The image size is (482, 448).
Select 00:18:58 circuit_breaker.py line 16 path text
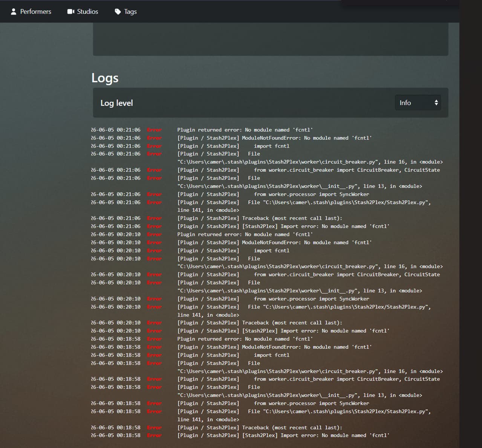(x=310, y=371)
